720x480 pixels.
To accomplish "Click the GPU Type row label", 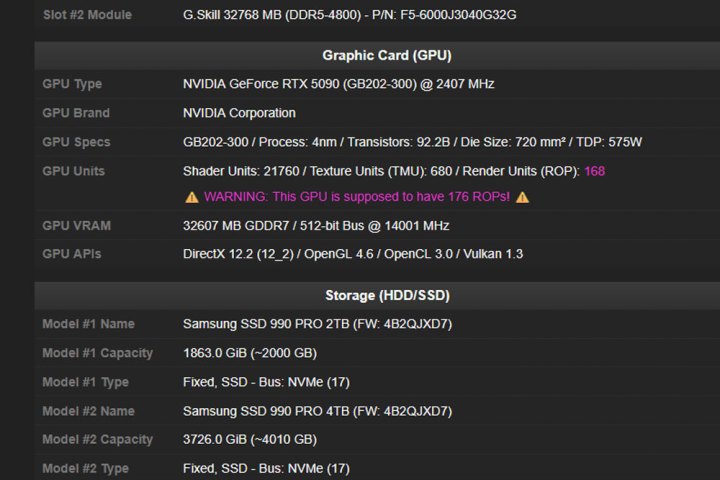I will [x=72, y=84].
